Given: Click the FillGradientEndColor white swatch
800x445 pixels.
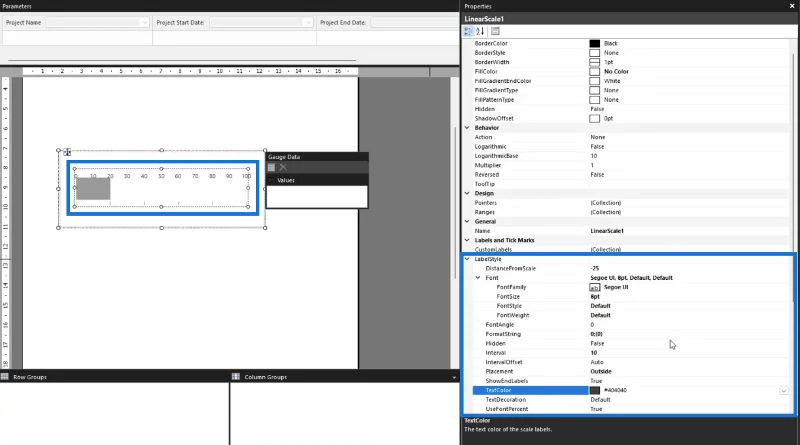Looking at the screenshot, I should pos(594,81).
